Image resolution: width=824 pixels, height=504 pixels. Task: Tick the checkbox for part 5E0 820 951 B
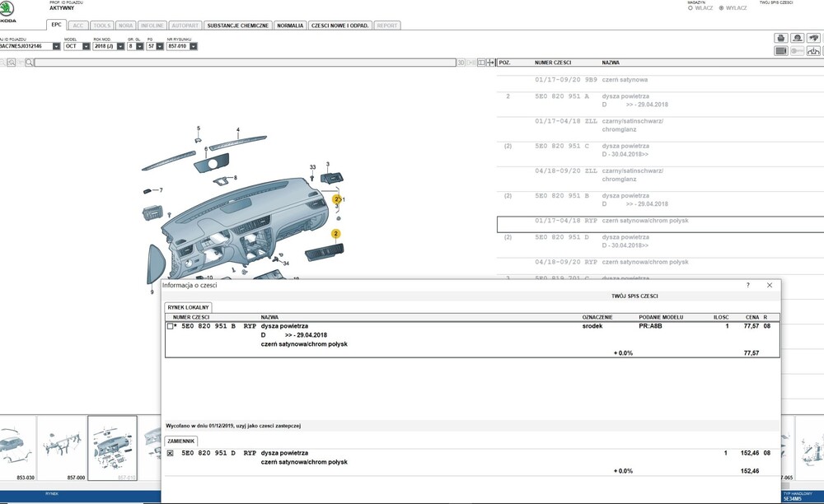click(171, 326)
